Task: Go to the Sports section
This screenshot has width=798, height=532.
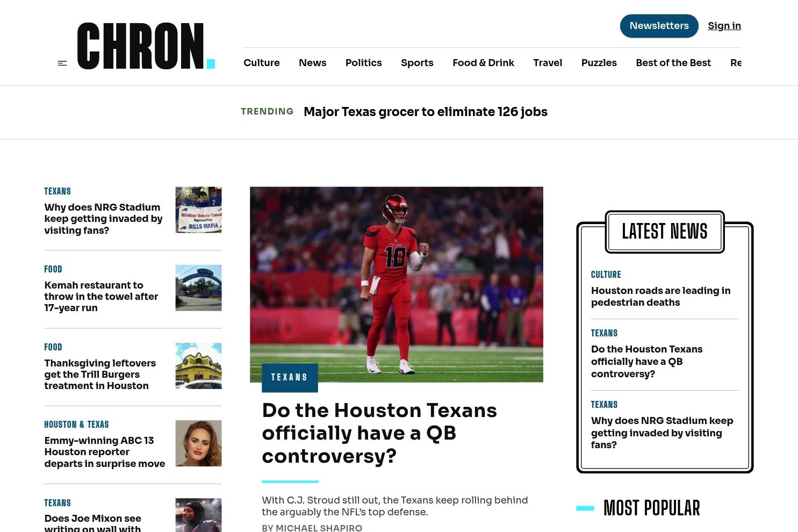Action: (x=417, y=63)
